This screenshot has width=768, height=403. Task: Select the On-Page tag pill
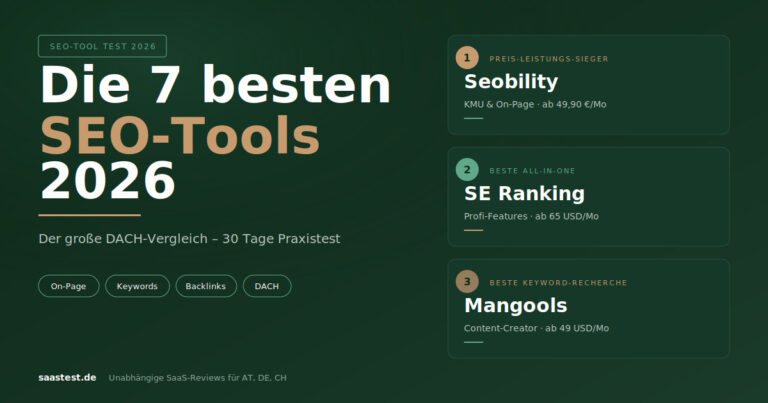[69, 286]
